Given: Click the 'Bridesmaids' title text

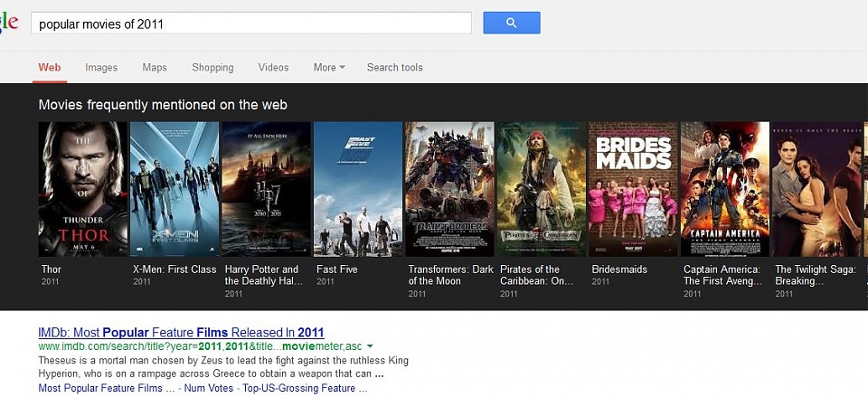Looking at the screenshot, I should coord(619,270).
